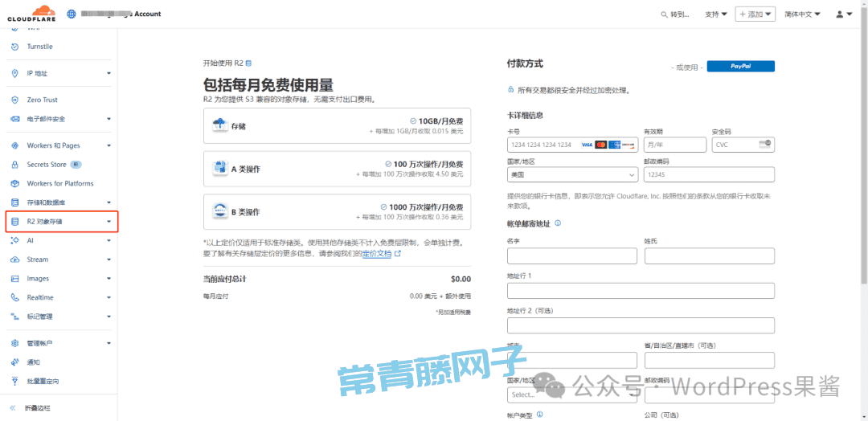
Task: Expand the 电子邮件安全 menu arrow
Action: tap(109, 119)
